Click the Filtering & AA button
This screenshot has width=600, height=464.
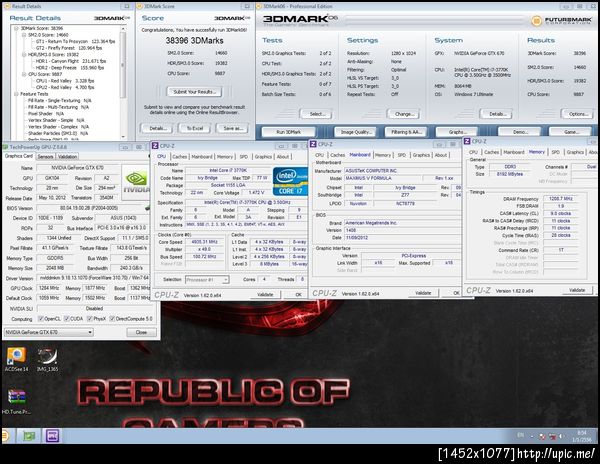tap(406, 132)
